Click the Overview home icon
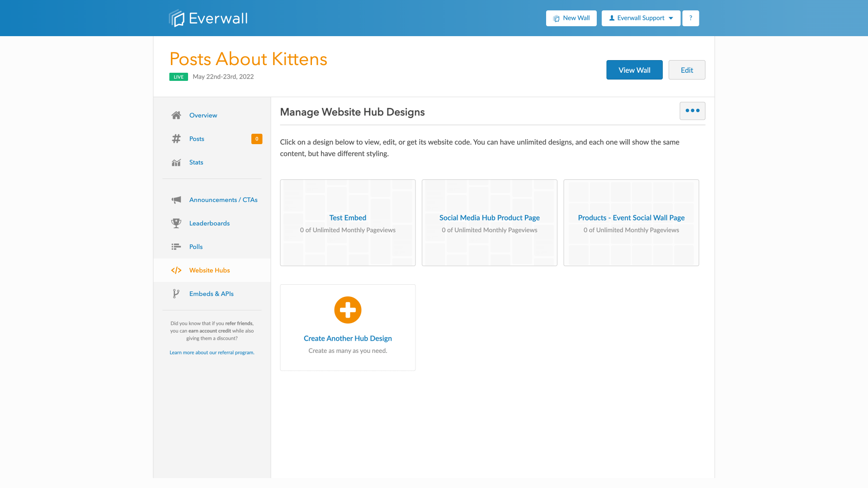The height and width of the screenshot is (488, 868). (x=175, y=115)
